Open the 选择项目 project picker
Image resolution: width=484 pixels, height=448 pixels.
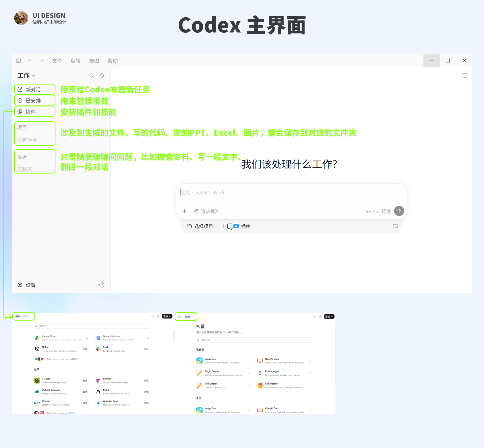point(200,226)
